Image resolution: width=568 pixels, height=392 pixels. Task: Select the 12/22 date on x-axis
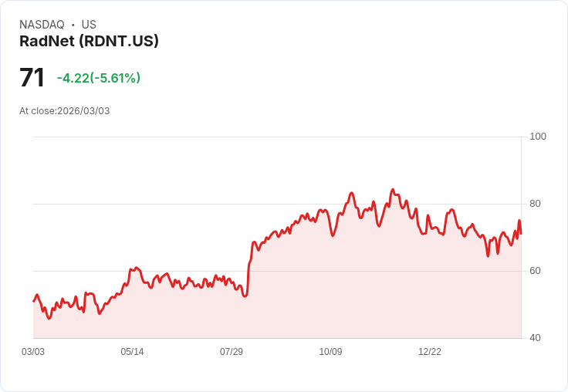point(430,352)
